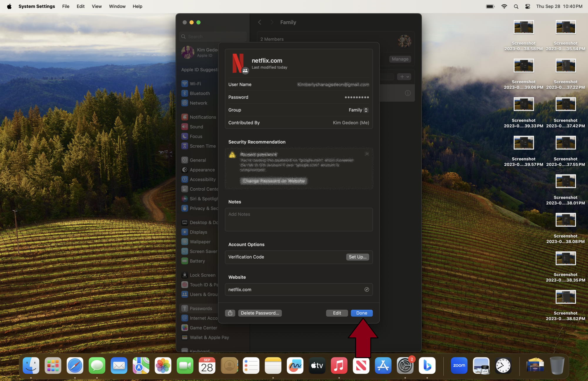This screenshot has height=381, width=588.
Task: Click the share password icon
Action: click(x=230, y=313)
